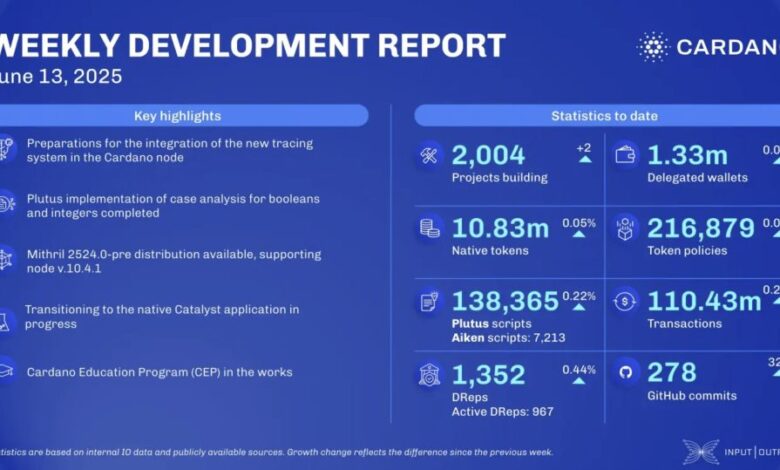780x470 pixels.
Task: Click the up arrow under 0.22%
Action: point(579,307)
